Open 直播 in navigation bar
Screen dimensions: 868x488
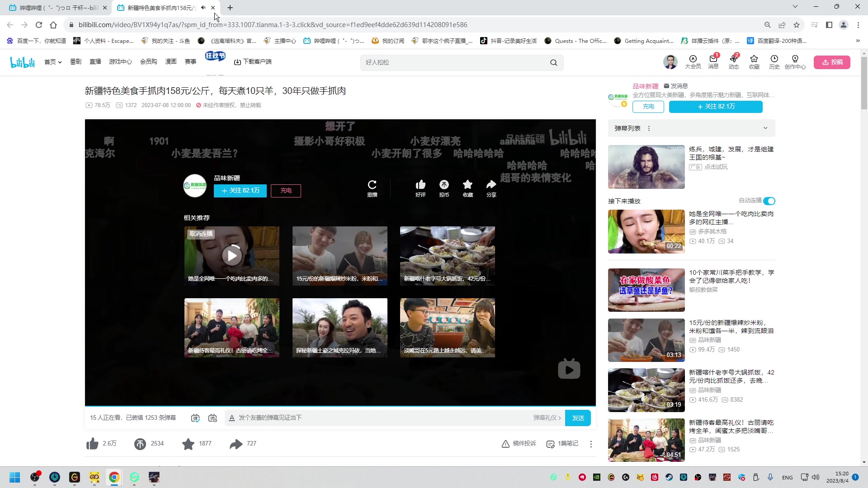tap(95, 62)
